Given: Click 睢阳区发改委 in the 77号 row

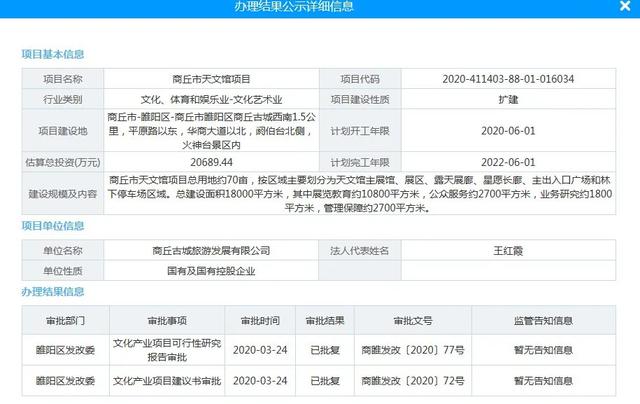Looking at the screenshot, I should tap(65, 350).
